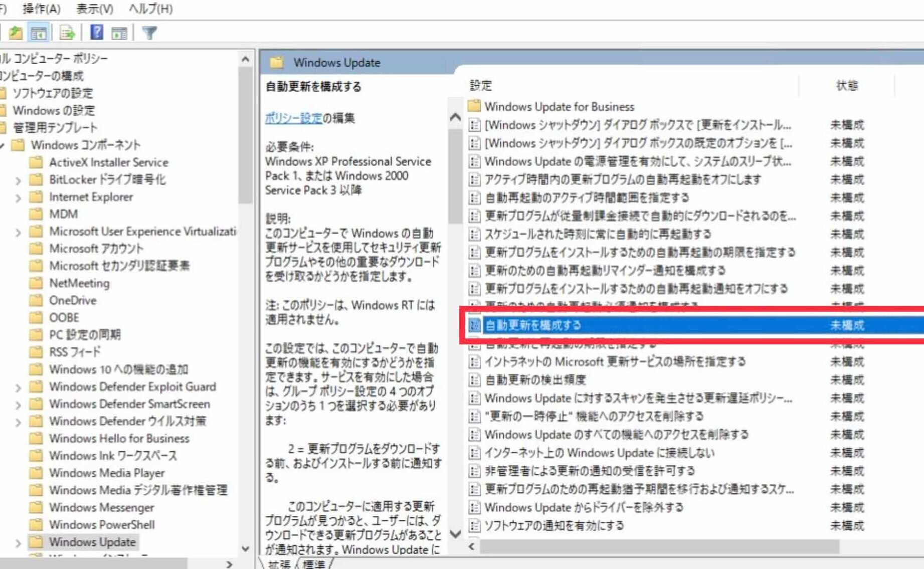924x569 pixels.
Task: Click the policy icon for Windows Update からドライバーを除外する
Action: click(x=474, y=507)
